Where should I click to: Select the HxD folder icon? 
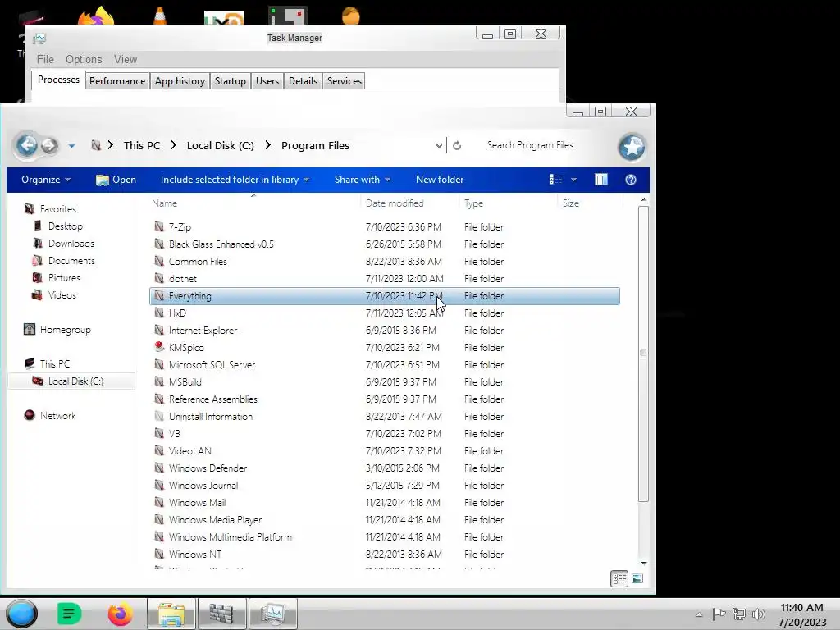coord(159,313)
